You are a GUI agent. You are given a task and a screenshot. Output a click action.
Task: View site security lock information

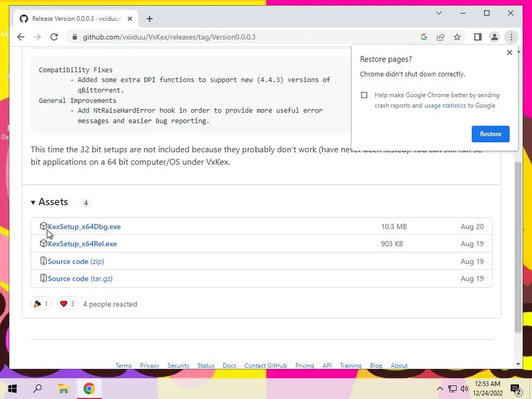(75, 37)
